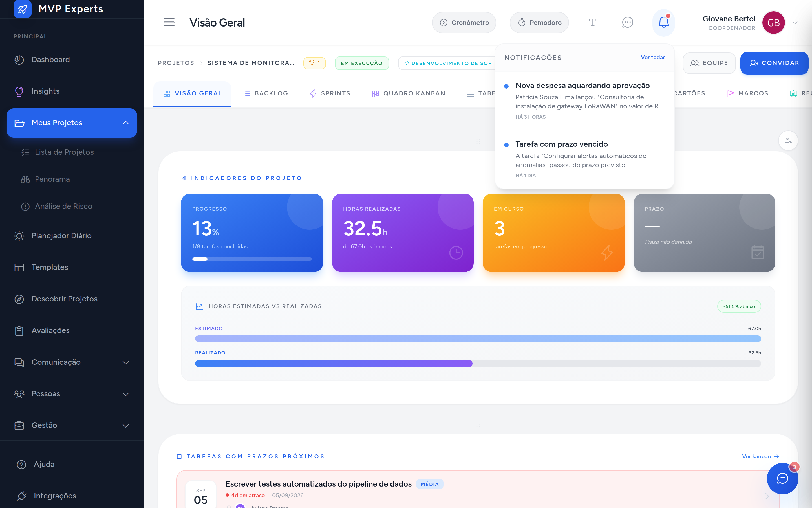Open user profile dropdown arrow

coord(795,23)
